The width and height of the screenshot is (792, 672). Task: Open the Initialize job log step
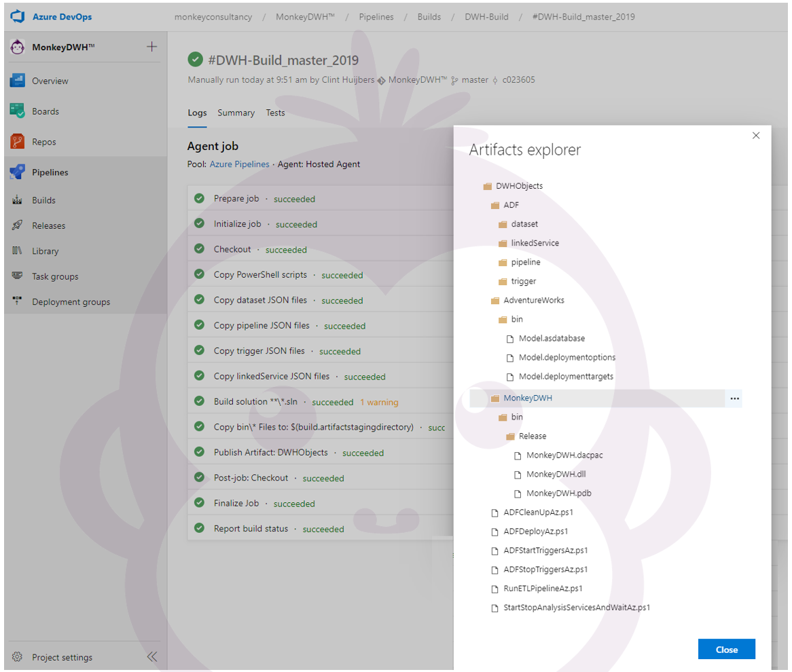click(x=238, y=224)
